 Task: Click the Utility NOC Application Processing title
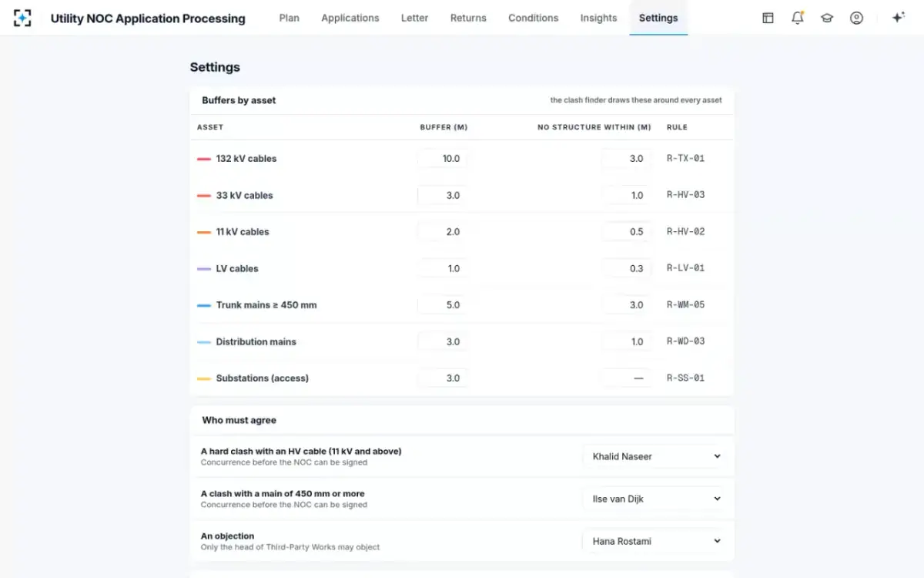click(x=148, y=18)
